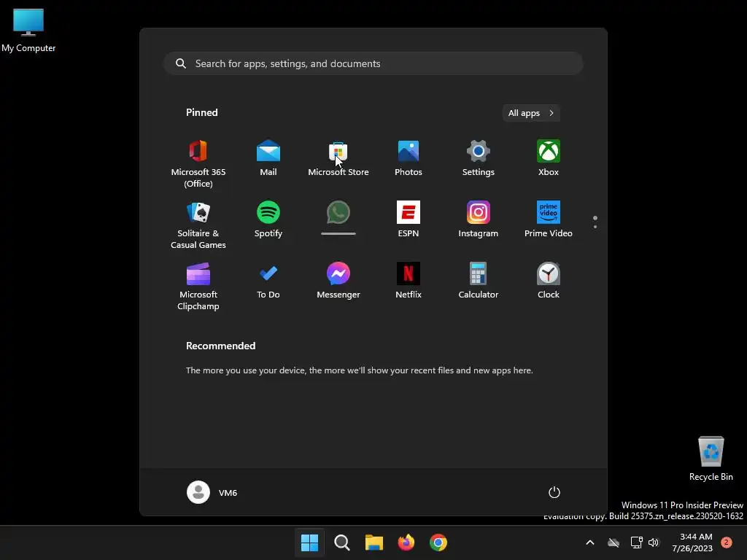Select the My Computer desktop icon

pos(28,31)
